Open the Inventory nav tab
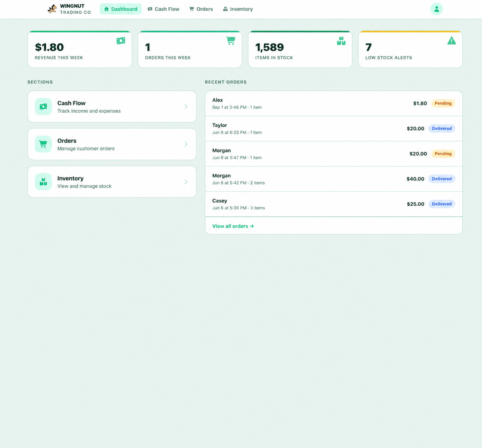482x448 pixels. click(238, 9)
